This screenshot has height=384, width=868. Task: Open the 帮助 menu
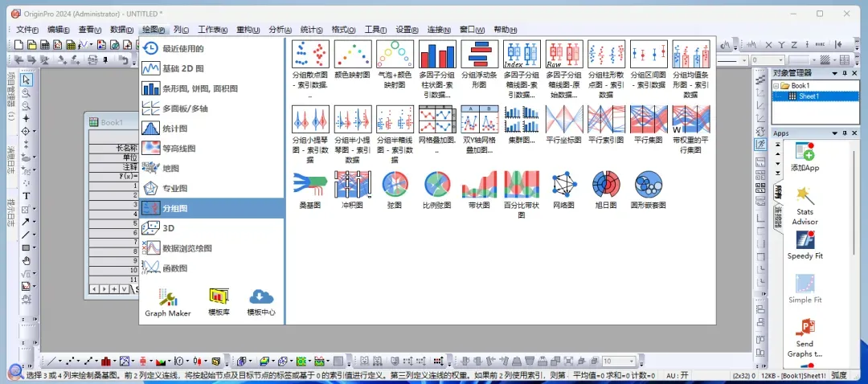[505, 30]
